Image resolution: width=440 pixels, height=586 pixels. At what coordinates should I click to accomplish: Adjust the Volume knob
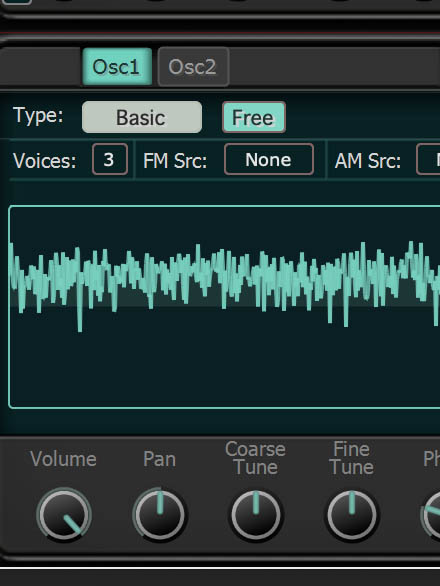[64, 515]
